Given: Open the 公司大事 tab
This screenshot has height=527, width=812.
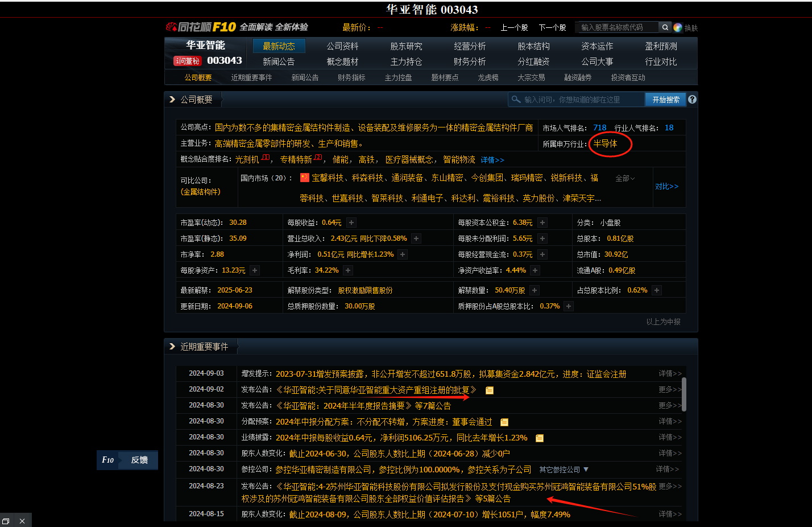Looking at the screenshot, I should pos(597,61).
